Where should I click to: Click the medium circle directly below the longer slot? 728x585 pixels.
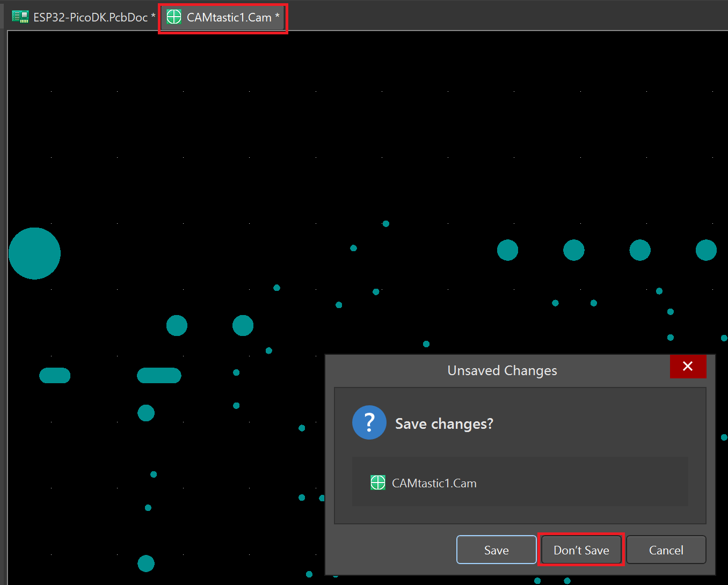pyautogui.click(x=146, y=413)
